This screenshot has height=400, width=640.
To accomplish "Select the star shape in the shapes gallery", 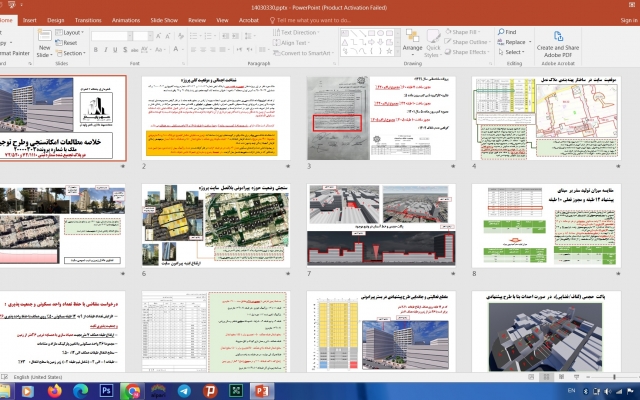I will (389, 51).
